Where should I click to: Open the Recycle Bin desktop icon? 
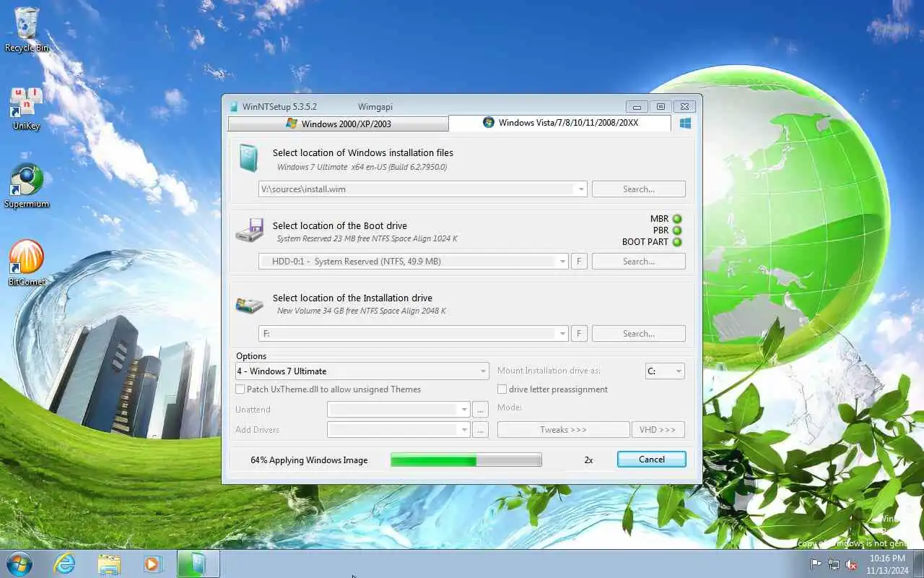(x=27, y=29)
